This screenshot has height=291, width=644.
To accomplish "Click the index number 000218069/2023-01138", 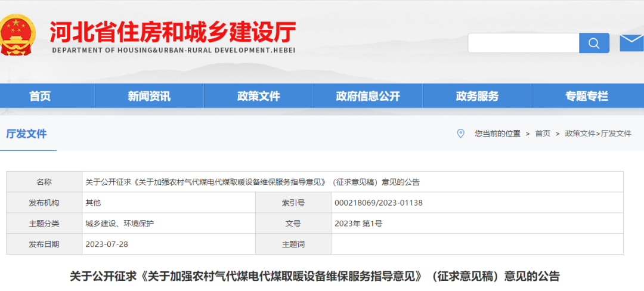I will (379, 203).
